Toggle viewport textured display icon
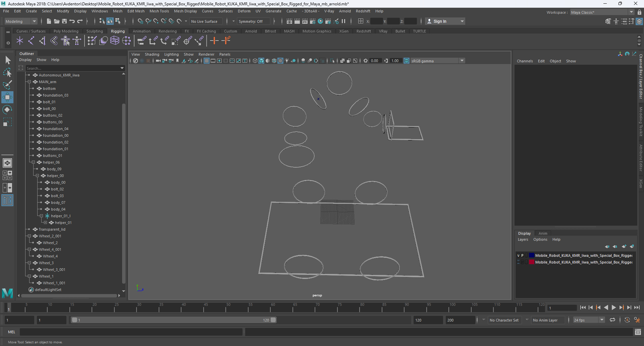The height and width of the screenshot is (346, 644). pyautogui.click(x=280, y=61)
